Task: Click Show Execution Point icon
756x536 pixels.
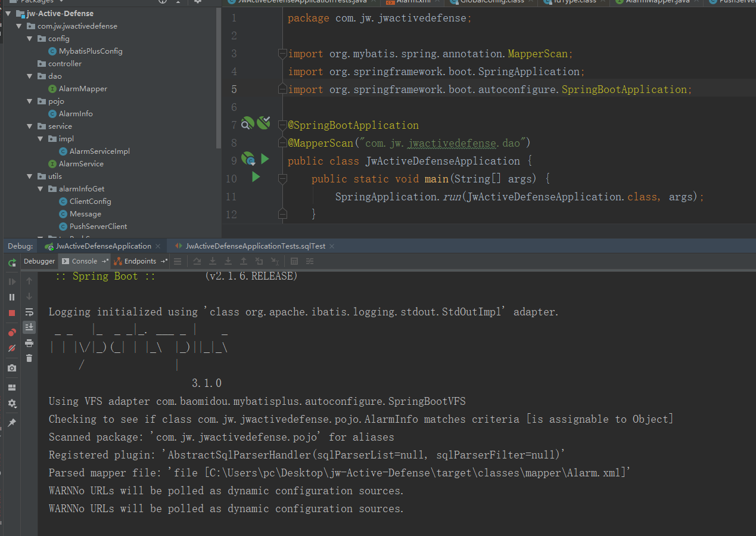Action: (x=178, y=261)
